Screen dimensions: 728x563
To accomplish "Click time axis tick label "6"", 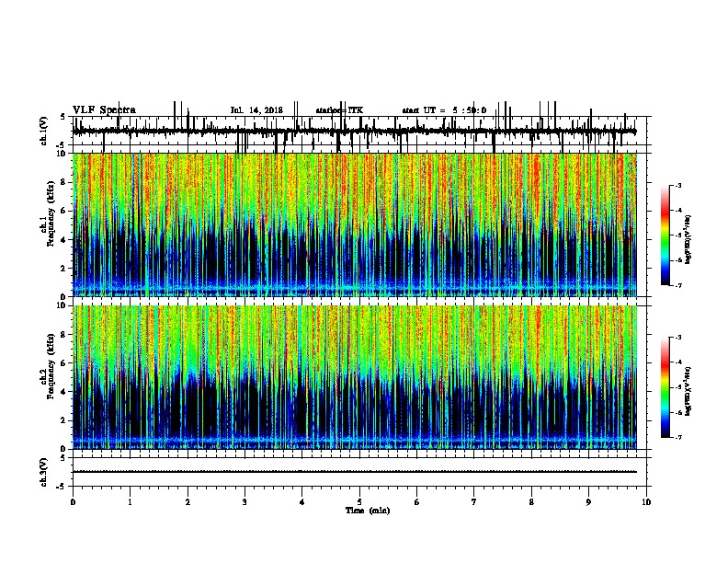I will coord(417,502).
